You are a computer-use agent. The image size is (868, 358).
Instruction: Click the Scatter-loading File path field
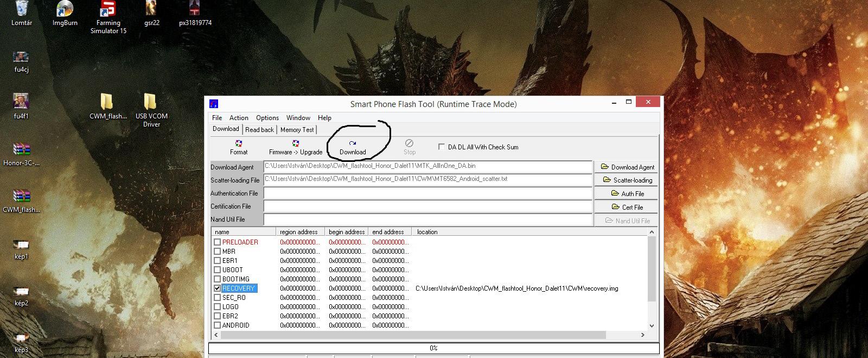[x=427, y=179]
